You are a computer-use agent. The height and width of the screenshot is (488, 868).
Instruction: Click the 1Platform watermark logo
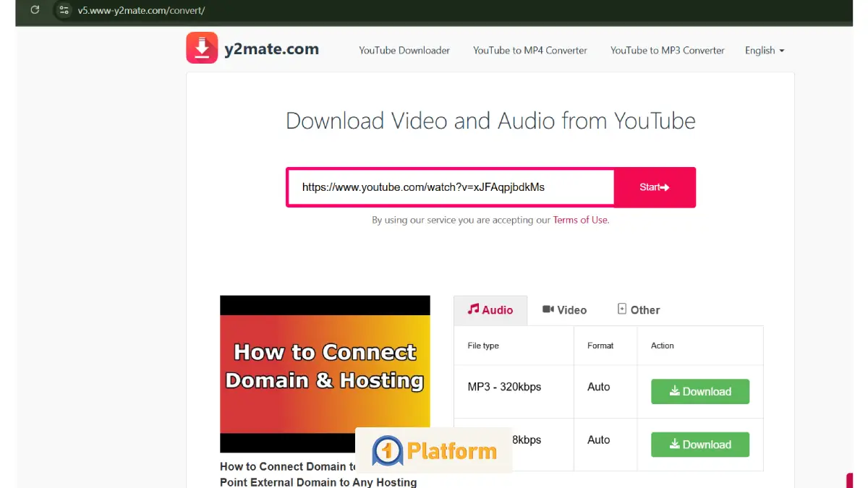click(x=434, y=451)
